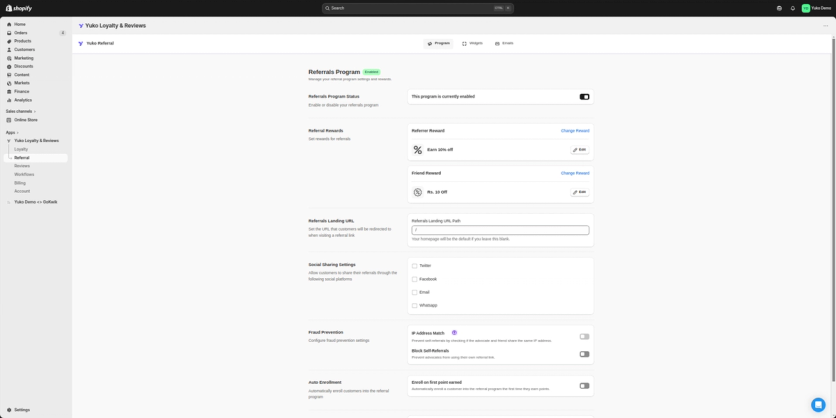
Task: Check the Facebook sharing checkbox
Action: point(414,279)
